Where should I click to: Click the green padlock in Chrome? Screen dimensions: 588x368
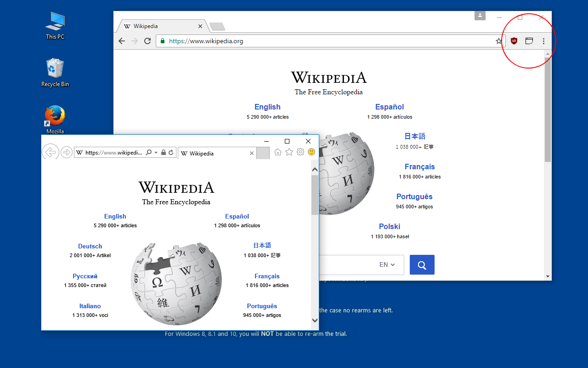[x=162, y=41]
